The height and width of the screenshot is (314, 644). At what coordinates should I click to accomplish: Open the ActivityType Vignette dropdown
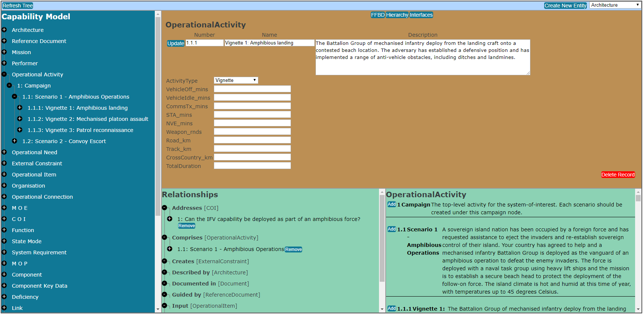click(x=236, y=80)
